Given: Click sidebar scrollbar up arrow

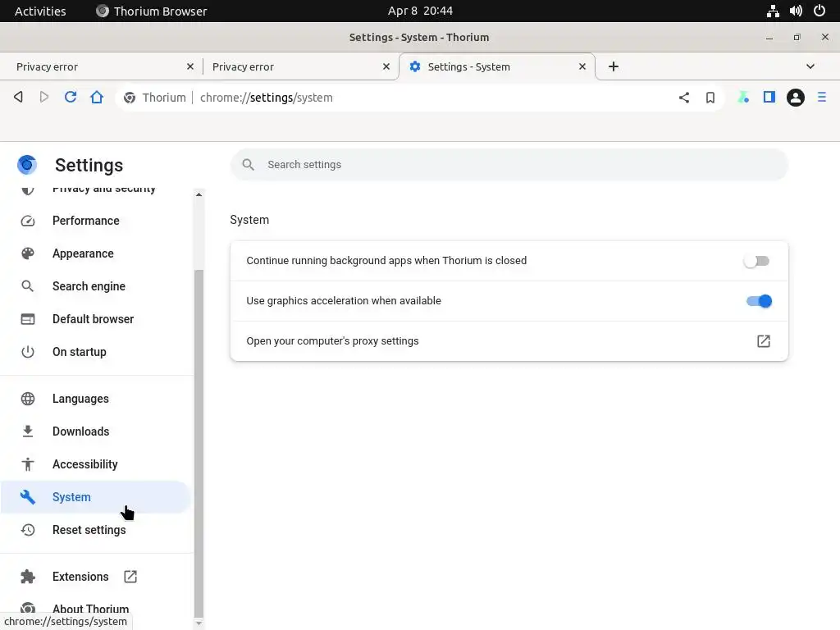Looking at the screenshot, I should [199, 194].
